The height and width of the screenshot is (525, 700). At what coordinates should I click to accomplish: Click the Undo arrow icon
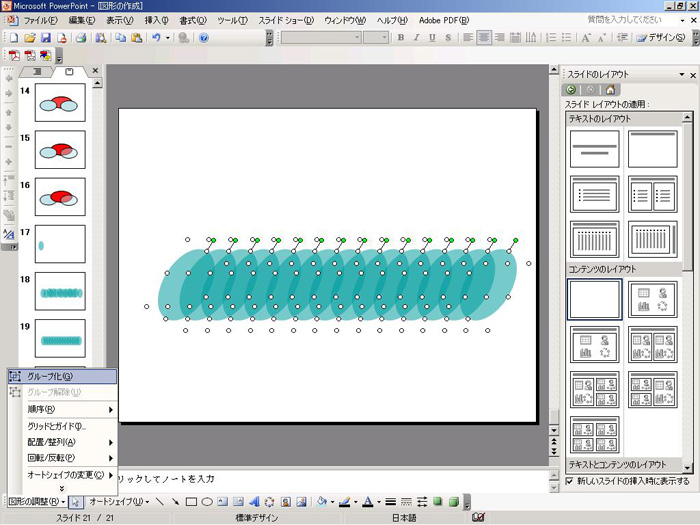click(156, 38)
